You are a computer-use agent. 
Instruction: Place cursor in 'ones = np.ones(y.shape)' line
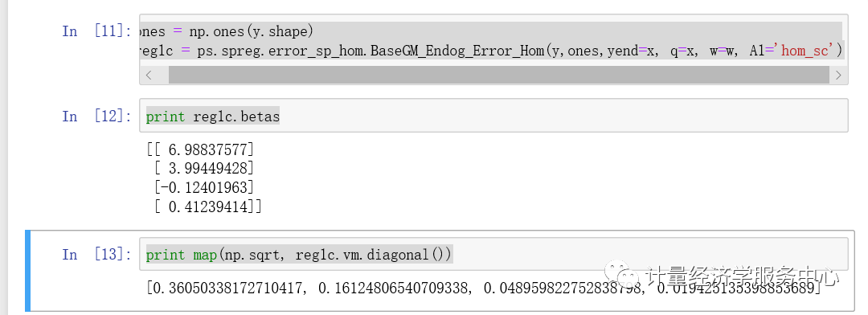(228, 32)
